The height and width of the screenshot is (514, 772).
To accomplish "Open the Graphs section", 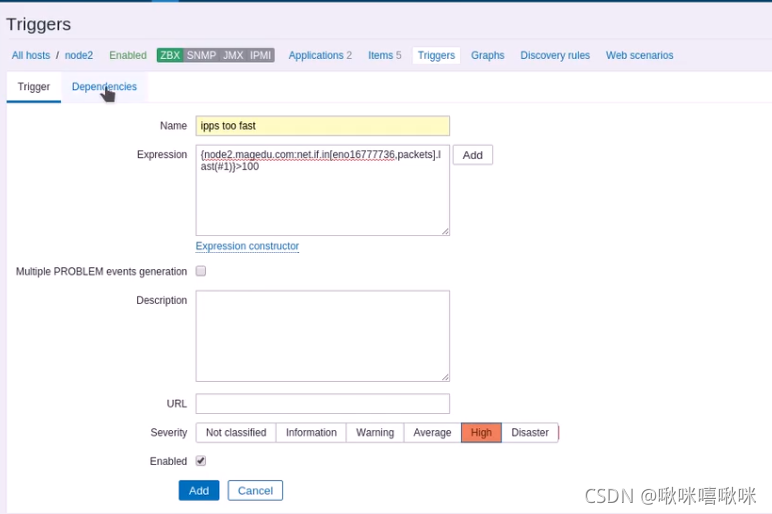I will [x=487, y=55].
